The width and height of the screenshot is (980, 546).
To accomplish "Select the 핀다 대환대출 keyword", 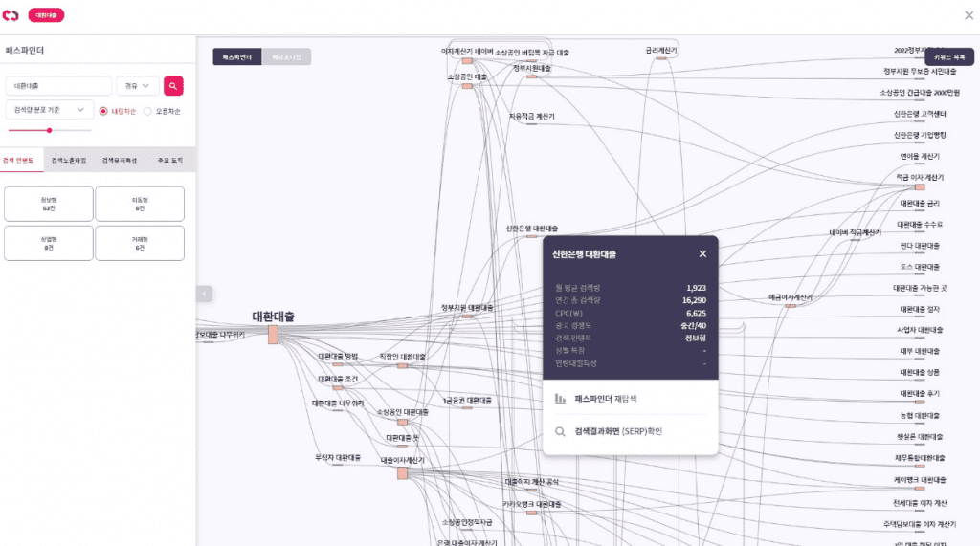I will pyautogui.click(x=920, y=246).
